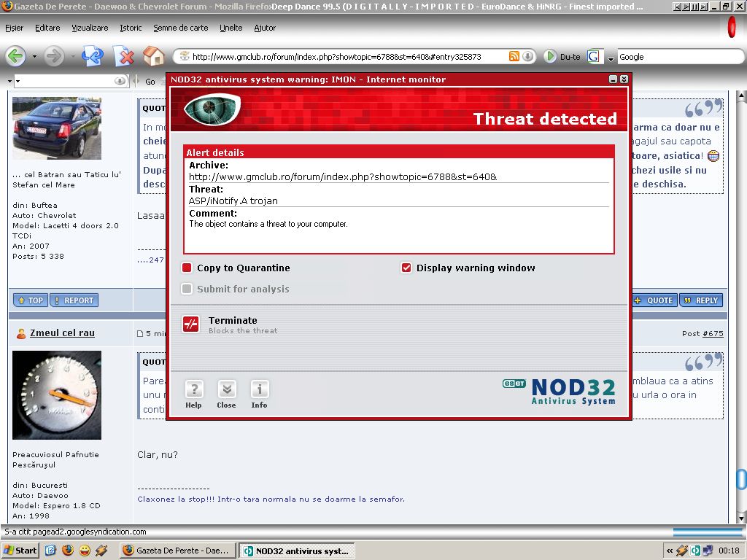Expand the show hidden tray icons chevron
The width and height of the screenshot is (747, 560).
point(670,551)
